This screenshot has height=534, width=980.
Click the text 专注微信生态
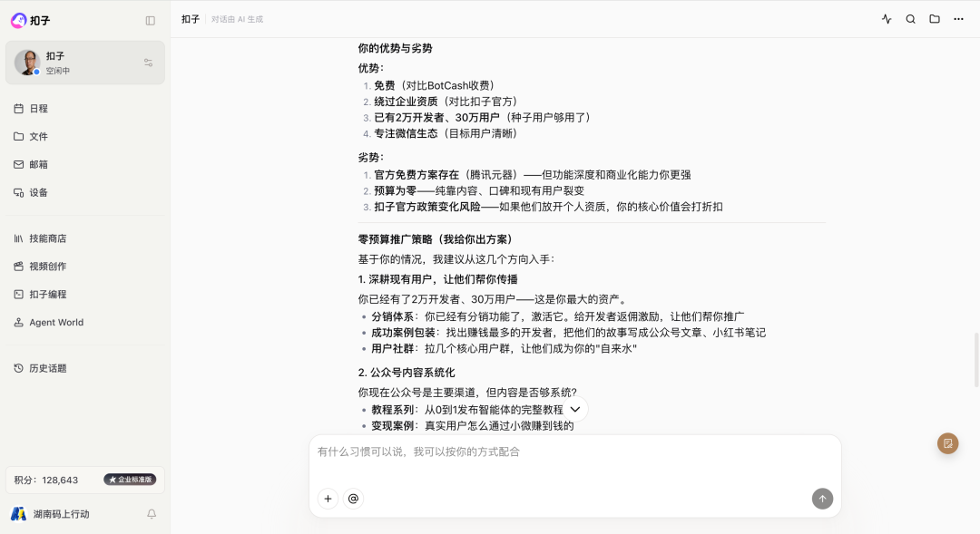point(406,133)
